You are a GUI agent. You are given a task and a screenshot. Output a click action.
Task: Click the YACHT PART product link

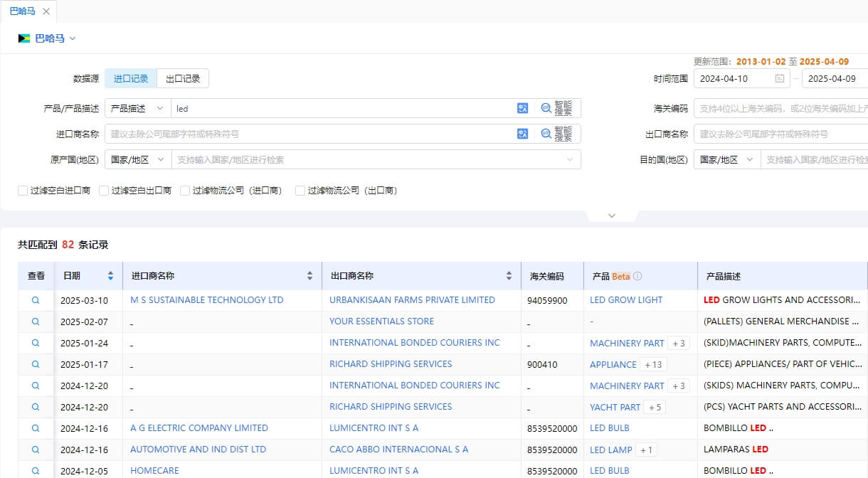point(615,407)
